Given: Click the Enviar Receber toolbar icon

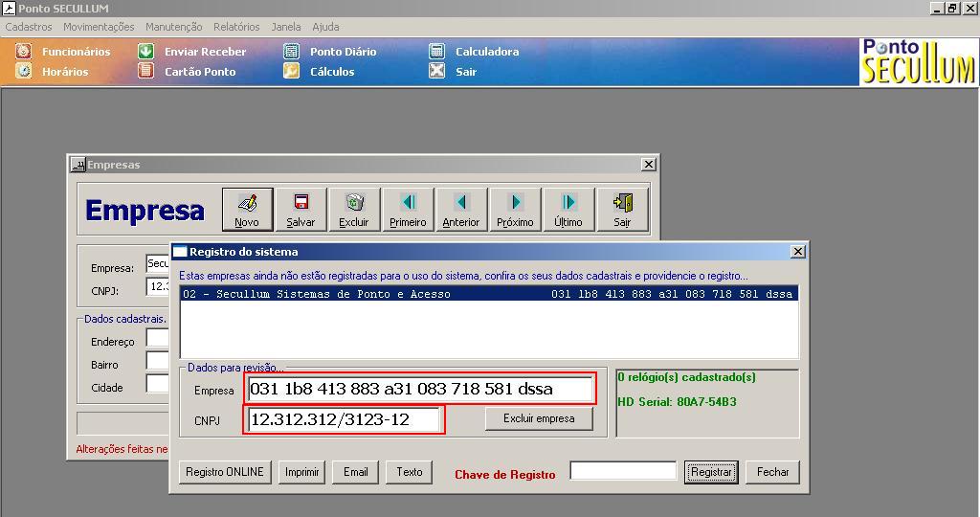Looking at the screenshot, I should click(145, 52).
